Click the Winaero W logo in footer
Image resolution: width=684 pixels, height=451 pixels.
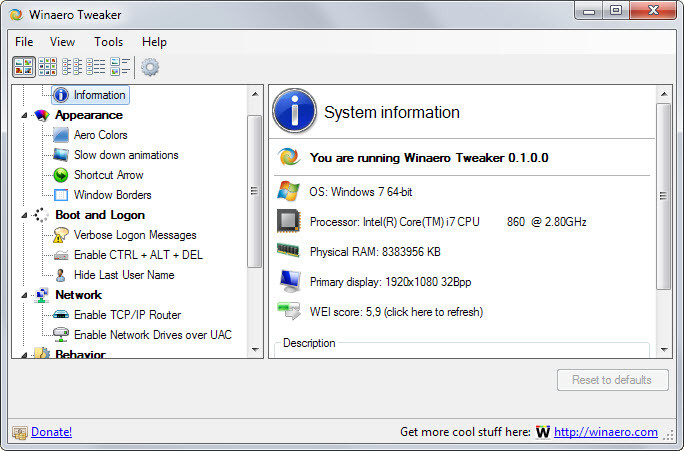pyautogui.click(x=543, y=432)
